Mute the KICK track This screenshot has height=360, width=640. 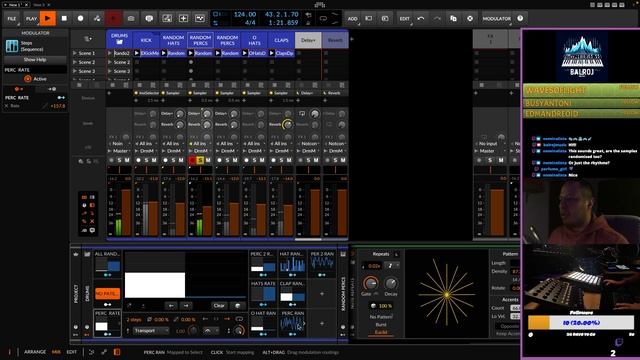(154, 160)
